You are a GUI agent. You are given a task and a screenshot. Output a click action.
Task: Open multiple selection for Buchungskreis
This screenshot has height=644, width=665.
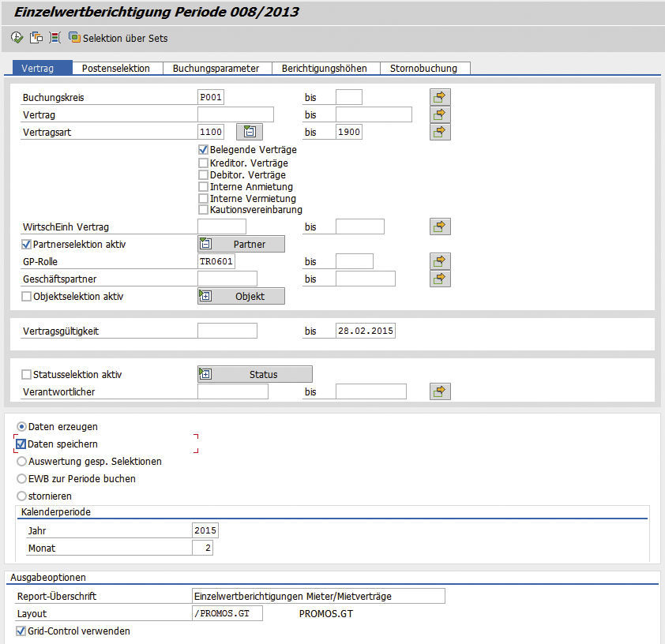(440, 97)
